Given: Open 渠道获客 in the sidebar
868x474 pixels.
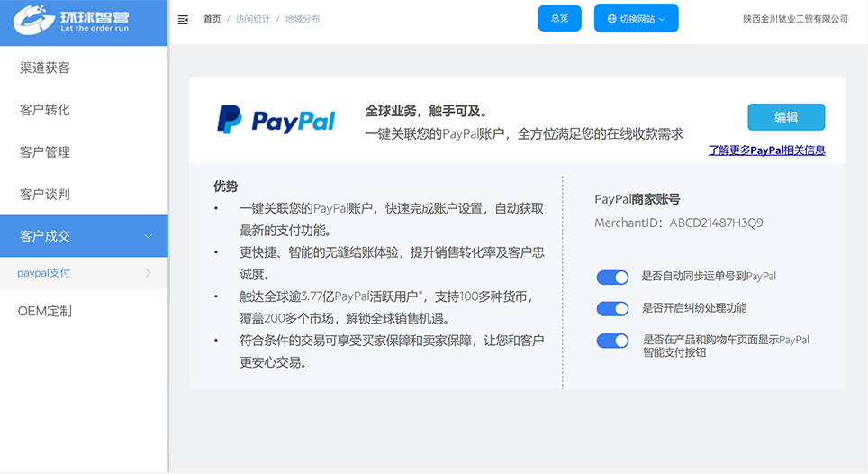Looking at the screenshot, I should pyautogui.click(x=45, y=68).
